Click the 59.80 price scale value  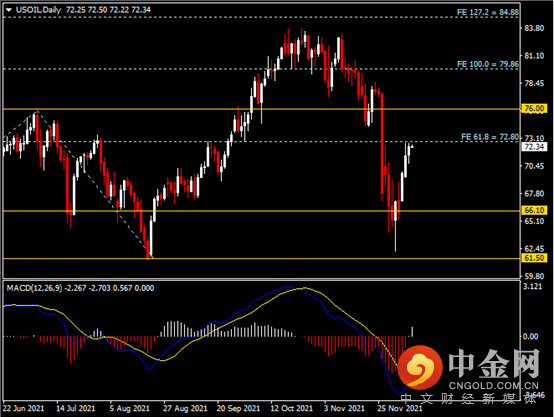click(534, 276)
